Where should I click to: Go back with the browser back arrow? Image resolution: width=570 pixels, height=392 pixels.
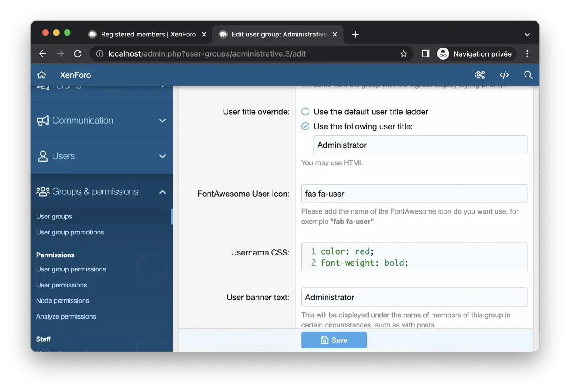tap(43, 54)
